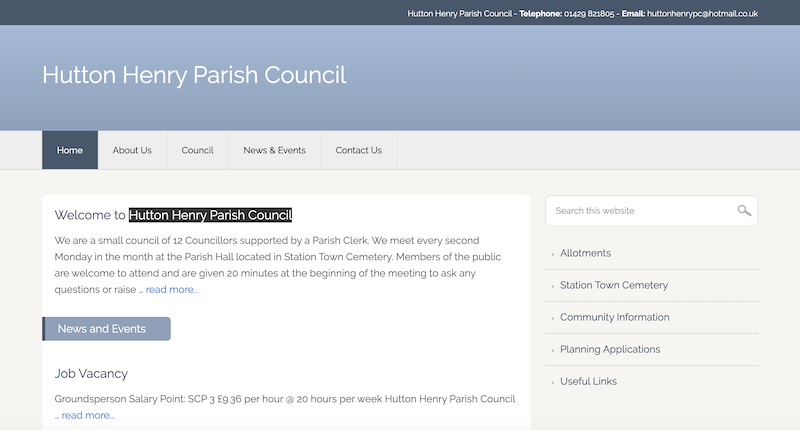This screenshot has height=430, width=800.
Task: Click the arrow bullet beside Allotments
Action: [x=552, y=254]
